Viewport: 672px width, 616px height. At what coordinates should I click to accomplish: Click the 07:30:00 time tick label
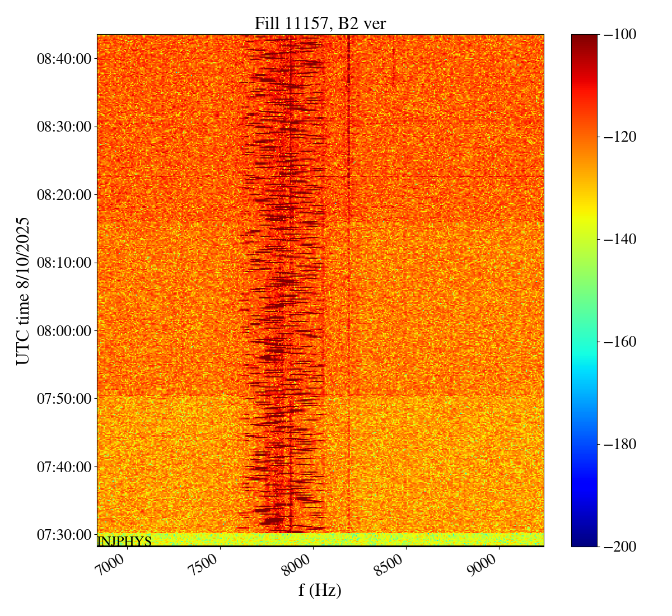(x=64, y=535)
